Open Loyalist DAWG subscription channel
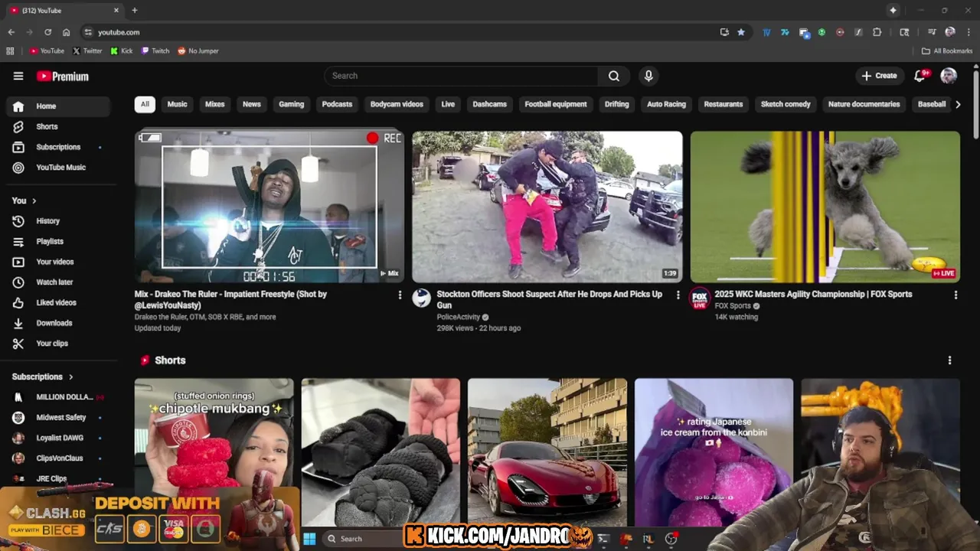 [58, 438]
